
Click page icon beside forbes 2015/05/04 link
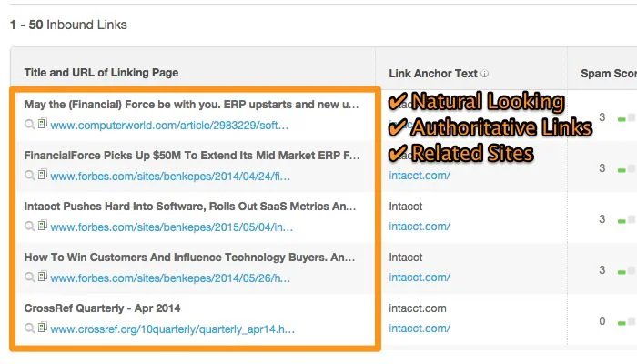(x=43, y=225)
